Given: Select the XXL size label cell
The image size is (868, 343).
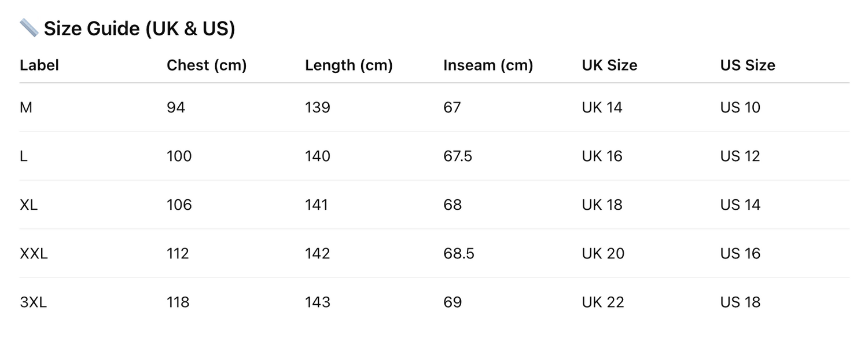Looking at the screenshot, I should click(34, 253).
